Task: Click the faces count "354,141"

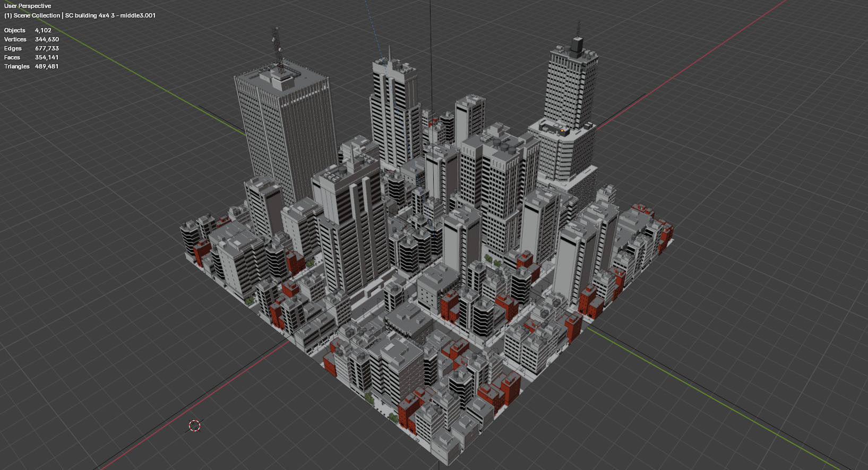Action: [47, 57]
